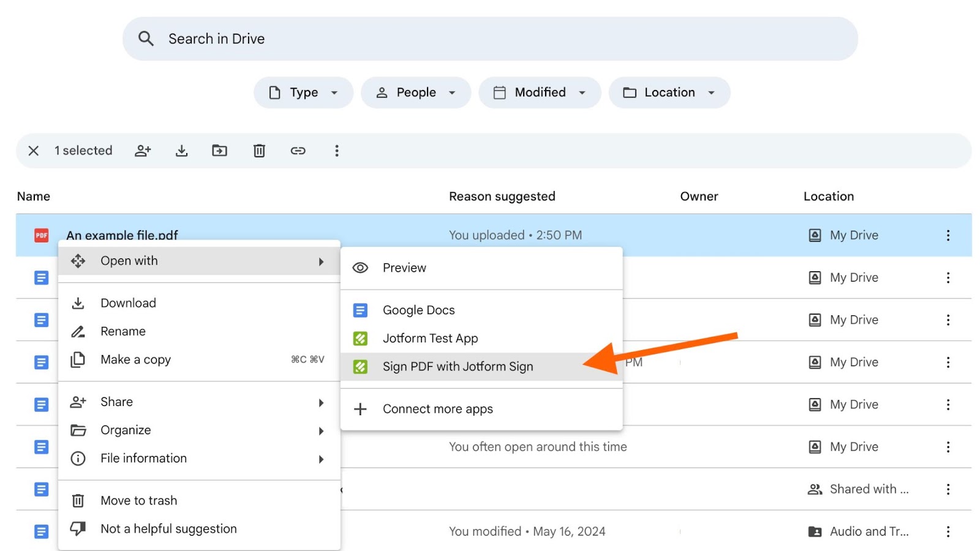Image resolution: width=980 pixels, height=551 pixels.
Task: Click the Search in Drive field
Action: pyautogui.click(x=490, y=39)
